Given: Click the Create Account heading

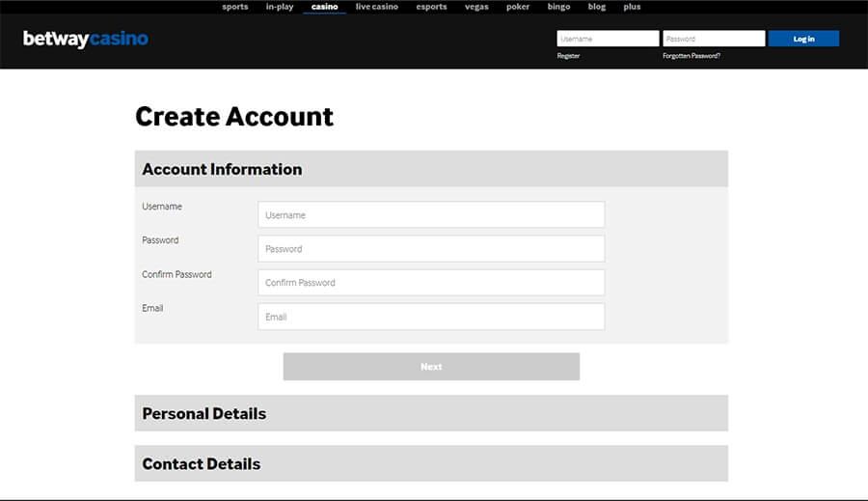Looking at the screenshot, I should pos(234,117).
